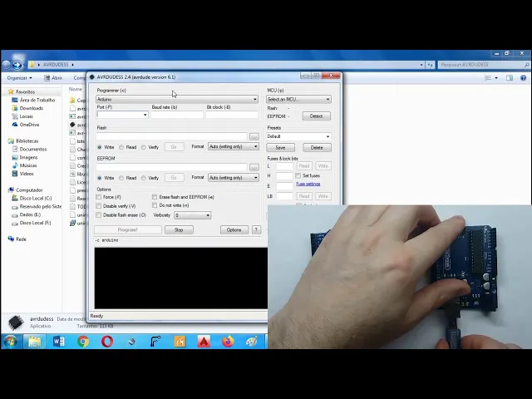Select Vídeos library in sidebar
The width and height of the screenshot is (532, 399).
(x=22, y=174)
